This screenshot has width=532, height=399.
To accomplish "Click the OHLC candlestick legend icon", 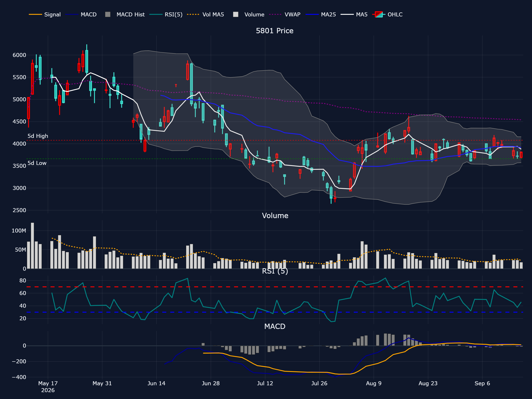I will coord(379,14).
